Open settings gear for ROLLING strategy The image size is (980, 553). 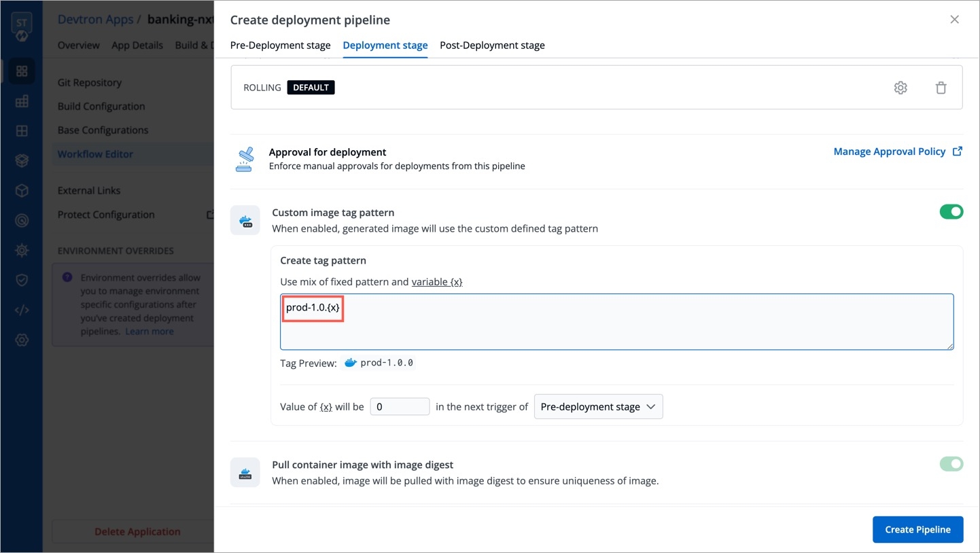point(900,88)
